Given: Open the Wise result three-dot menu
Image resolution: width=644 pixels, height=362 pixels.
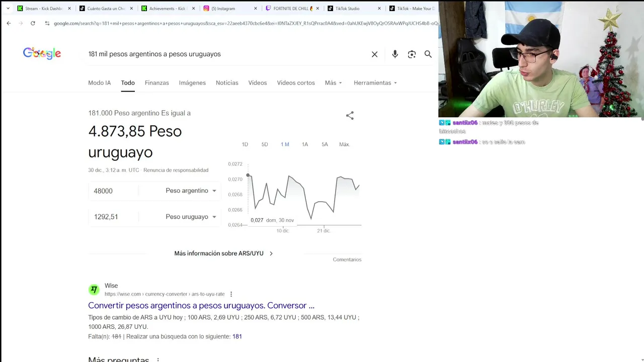Looking at the screenshot, I should click(x=231, y=294).
